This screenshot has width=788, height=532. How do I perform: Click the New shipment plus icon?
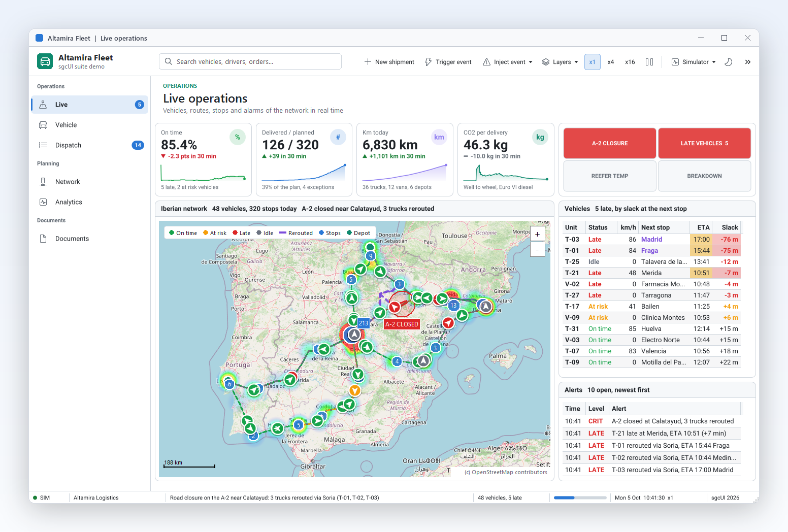pos(368,62)
